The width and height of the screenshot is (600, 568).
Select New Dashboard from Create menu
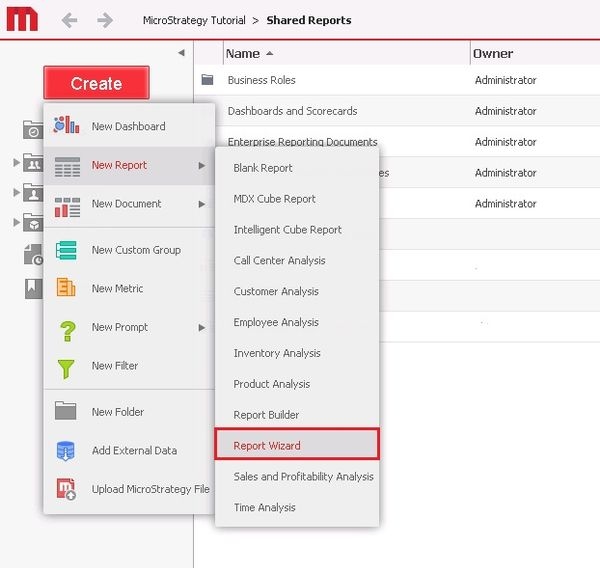tap(129, 126)
